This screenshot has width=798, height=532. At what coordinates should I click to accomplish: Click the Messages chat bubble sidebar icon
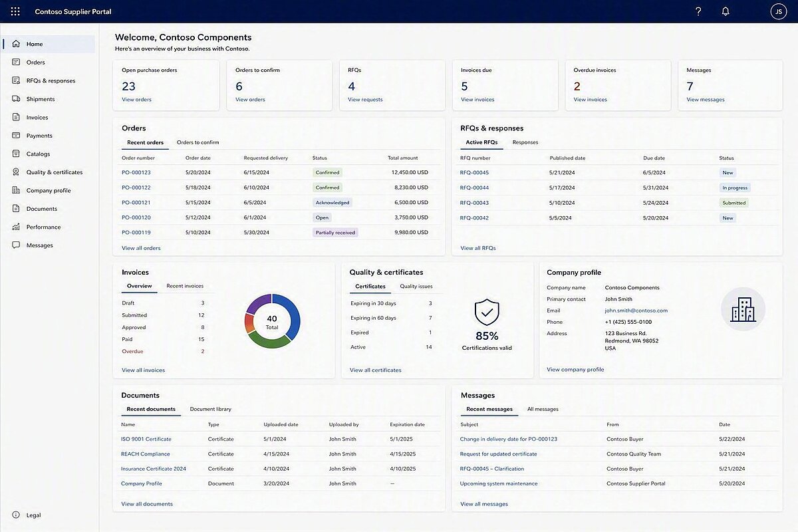click(16, 245)
